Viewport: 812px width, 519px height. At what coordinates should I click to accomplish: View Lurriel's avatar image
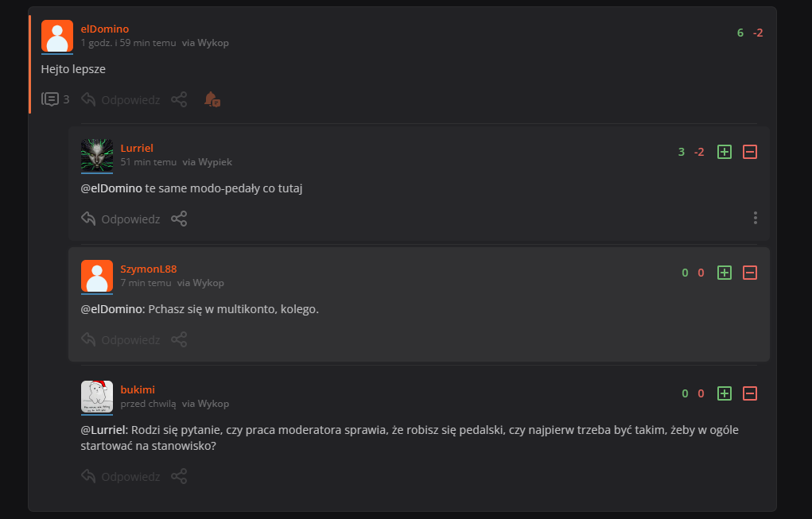coord(97,155)
